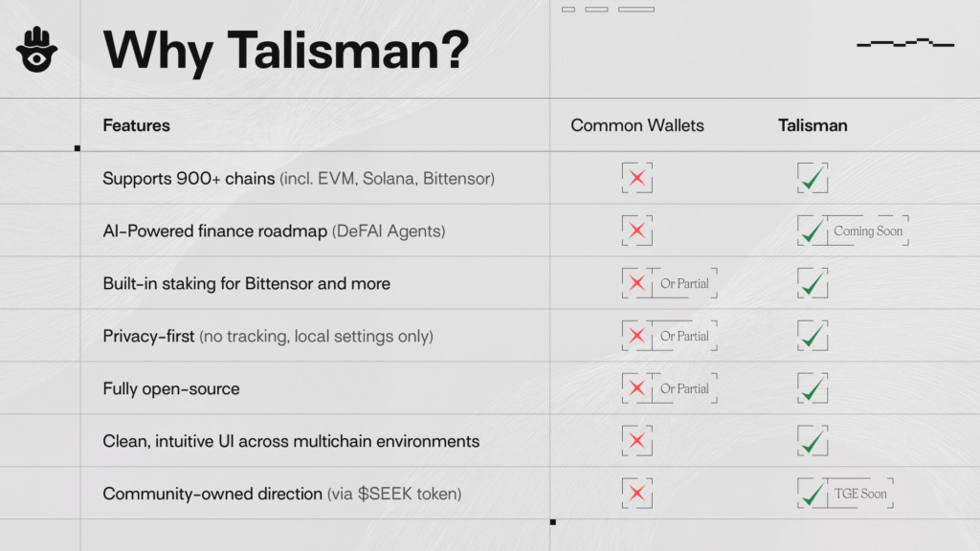Click Talisman checkmark for 900+ chains support
This screenshot has height=551, width=980.
(813, 178)
